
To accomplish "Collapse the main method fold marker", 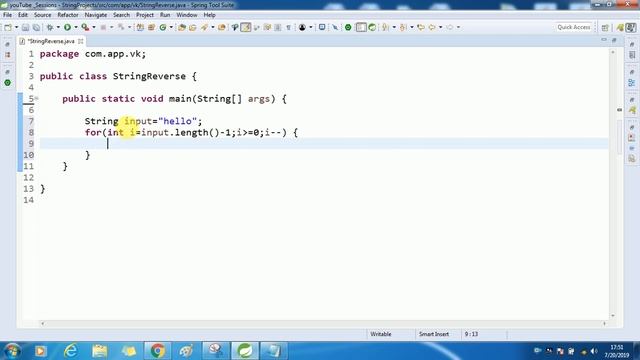I will (36, 98).
